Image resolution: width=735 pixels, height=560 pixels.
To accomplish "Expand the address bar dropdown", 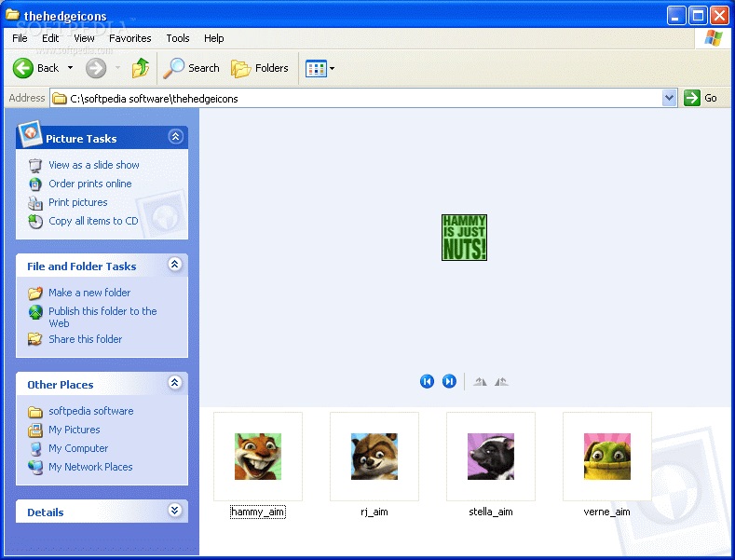I will click(x=669, y=98).
